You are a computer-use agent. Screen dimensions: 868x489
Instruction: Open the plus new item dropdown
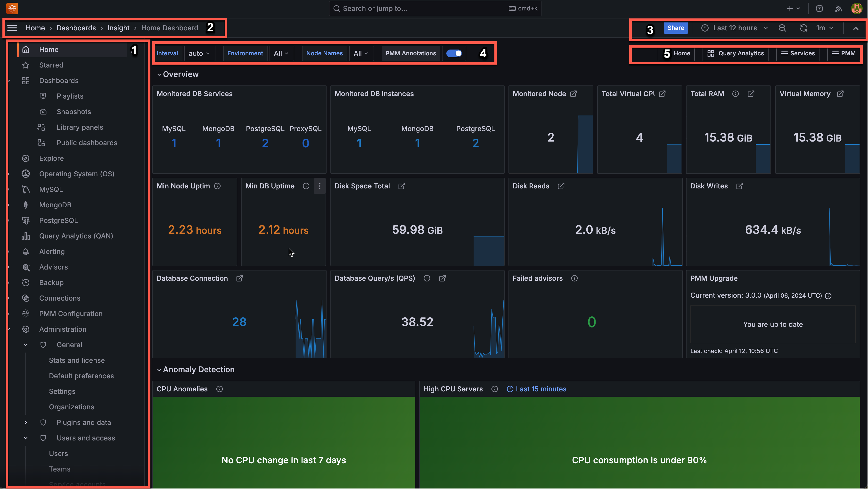click(x=793, y=9)
